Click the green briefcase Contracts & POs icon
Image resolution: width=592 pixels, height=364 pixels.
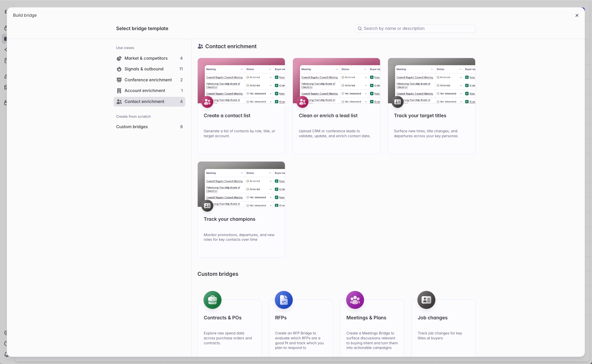(213, 300)
